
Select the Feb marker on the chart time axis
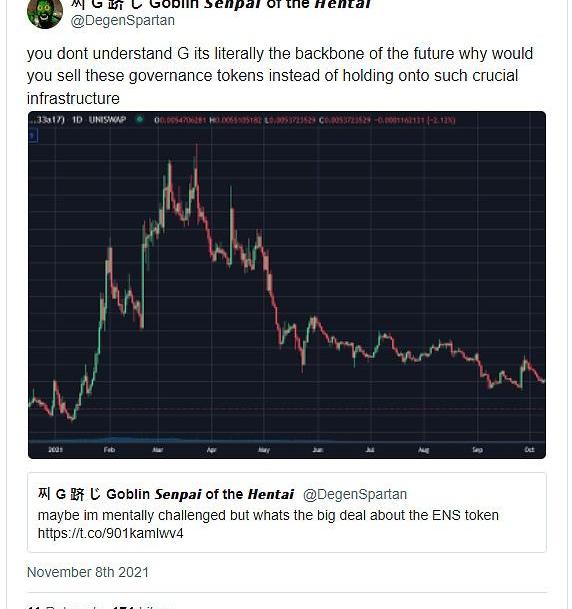[110, 449]
